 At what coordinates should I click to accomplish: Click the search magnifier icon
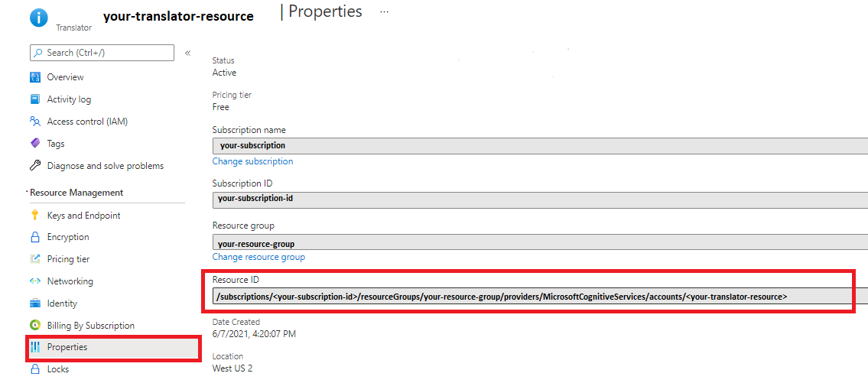click(38, 53)
